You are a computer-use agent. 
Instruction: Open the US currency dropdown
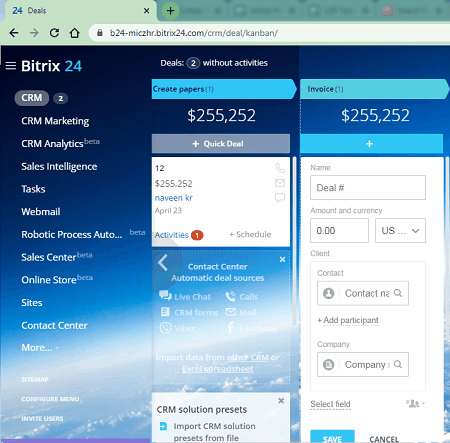pos(400,231)
